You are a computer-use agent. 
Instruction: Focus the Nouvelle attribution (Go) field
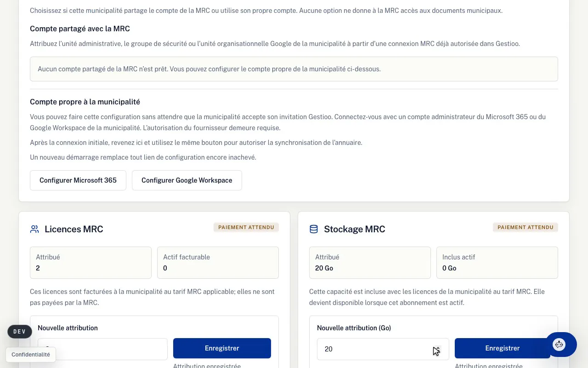[383, 349]
